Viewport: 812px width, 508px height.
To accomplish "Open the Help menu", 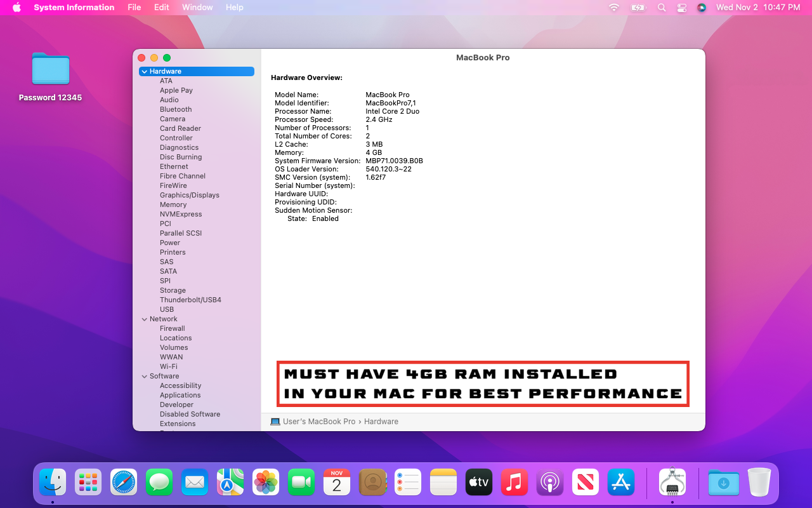I will click(235, 8).
